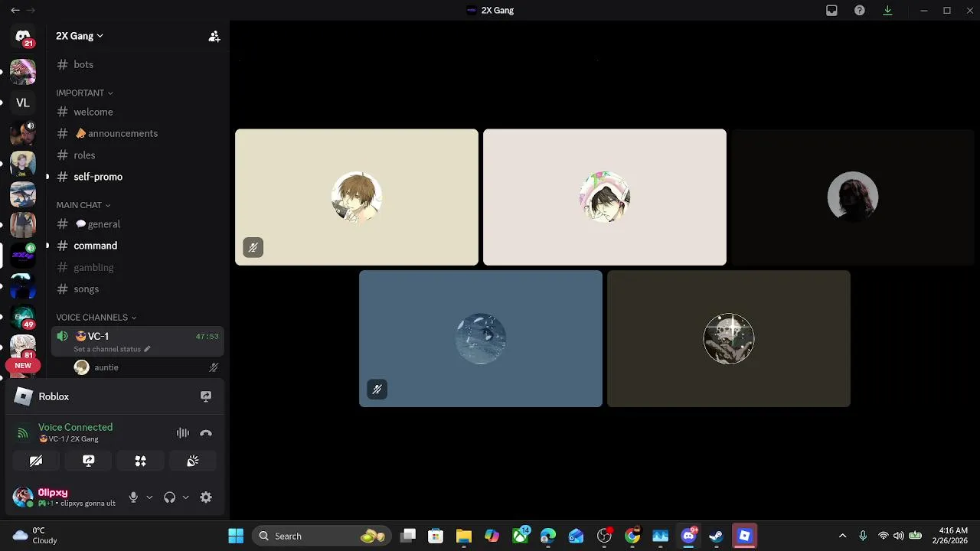Open the announcements channel
The image size is (980, 551).
click(138, 133)
